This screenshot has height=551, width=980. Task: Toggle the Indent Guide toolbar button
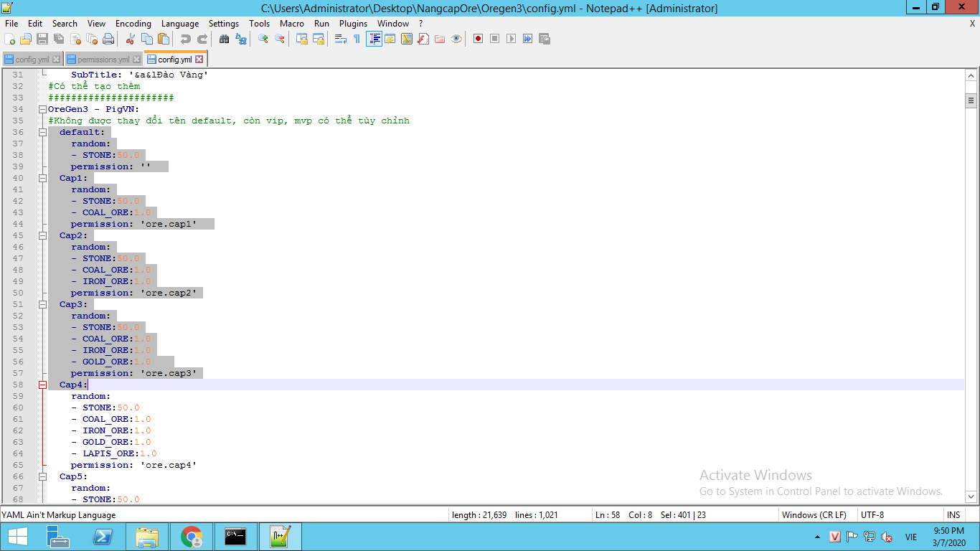click(374, 39)
